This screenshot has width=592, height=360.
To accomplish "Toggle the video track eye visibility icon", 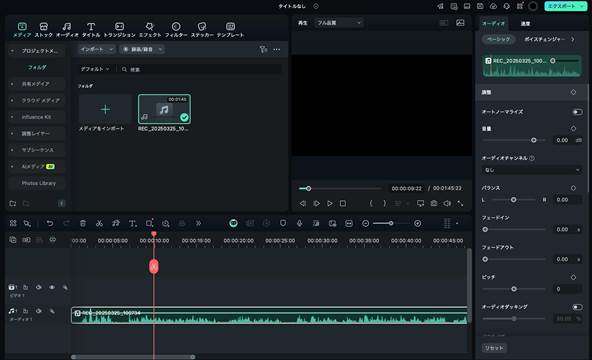I will (x=52, y=287).
